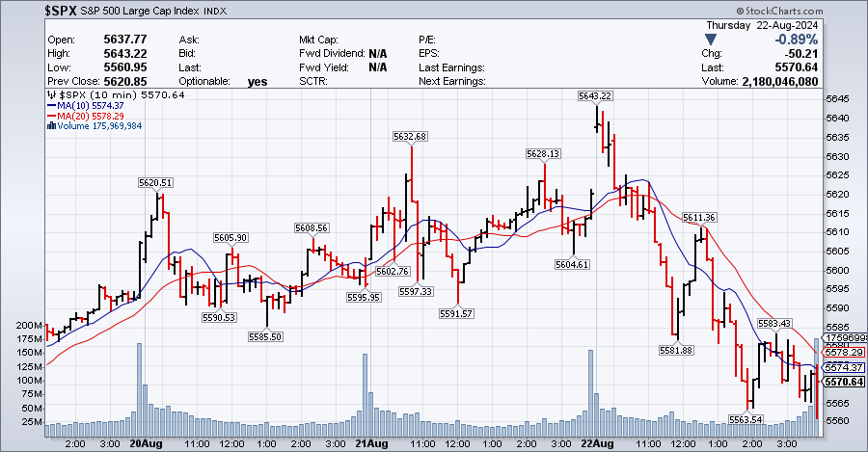Click the 5611.36 price annotation

(x=698, y=218)
